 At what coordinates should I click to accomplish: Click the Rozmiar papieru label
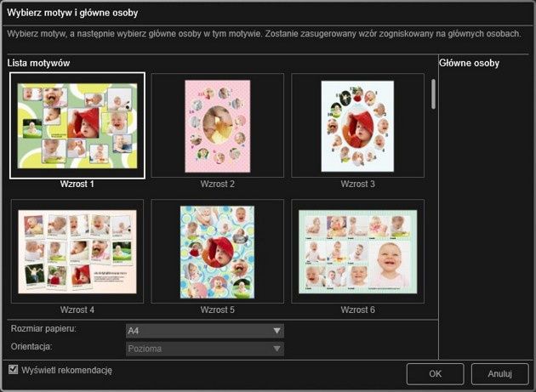43,329
